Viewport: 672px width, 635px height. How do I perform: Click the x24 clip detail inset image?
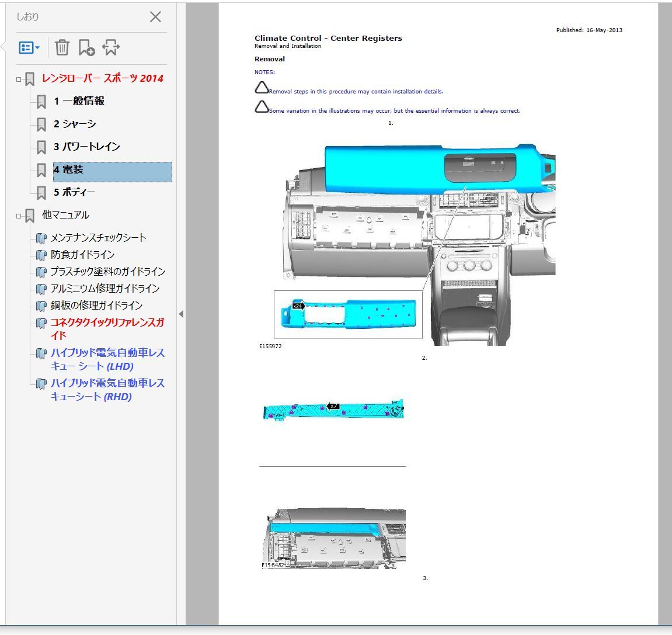point(348,314)
